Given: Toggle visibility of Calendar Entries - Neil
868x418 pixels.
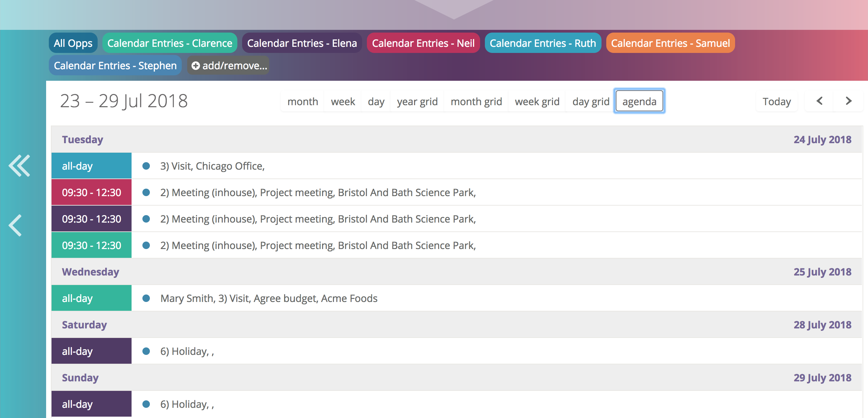Looking at the screenshot, I should click(x=423, y=43).
